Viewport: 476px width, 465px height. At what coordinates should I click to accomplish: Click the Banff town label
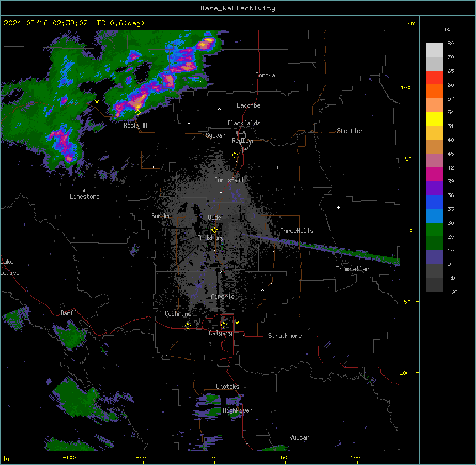(x=68, y=313)
